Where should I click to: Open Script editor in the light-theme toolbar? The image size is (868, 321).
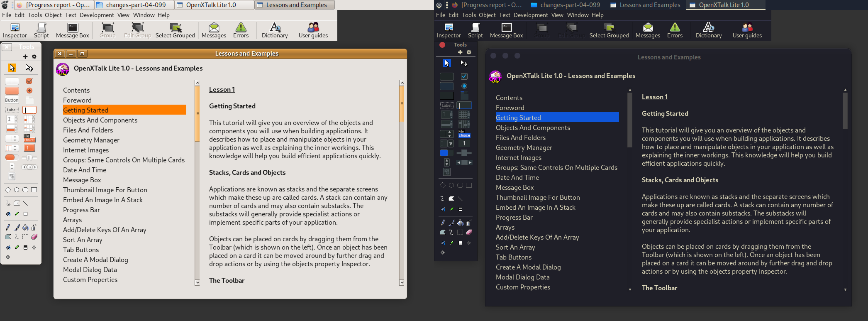point(41,30)
